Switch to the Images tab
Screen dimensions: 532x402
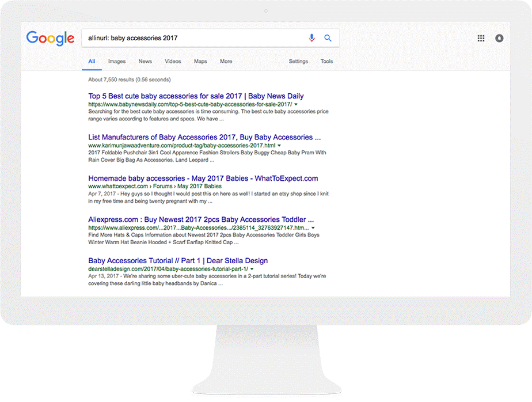[x=117, y=62]
